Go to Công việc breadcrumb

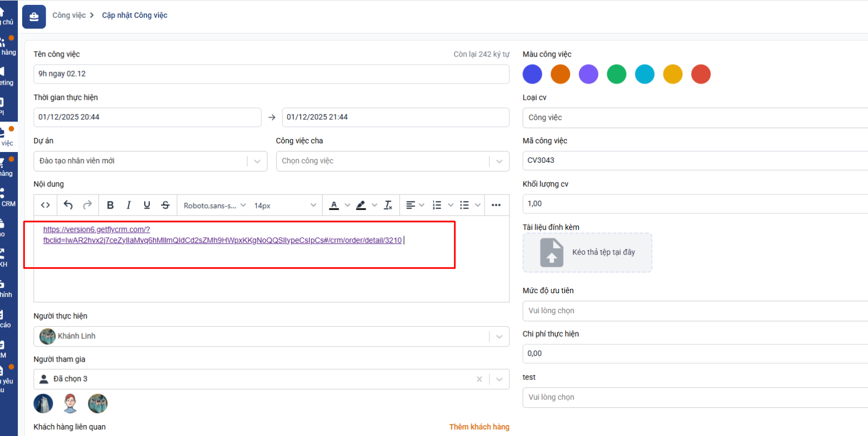click(x=69, y=15)
